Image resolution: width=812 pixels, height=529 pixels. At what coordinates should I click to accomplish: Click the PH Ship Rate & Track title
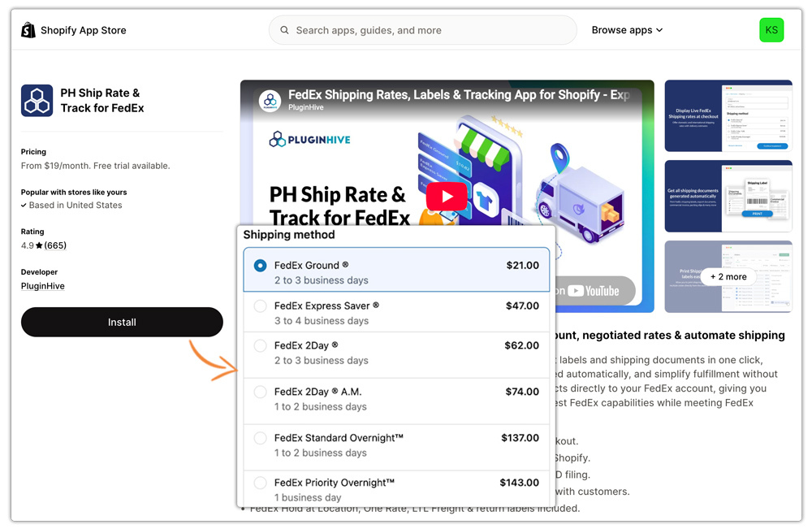coord(102,101)
